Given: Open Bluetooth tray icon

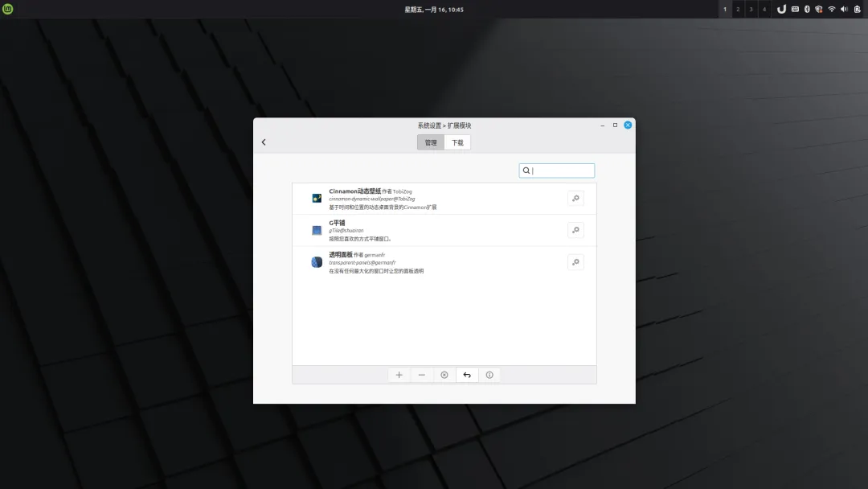Looking at the screenshot, I should point(807,9).
